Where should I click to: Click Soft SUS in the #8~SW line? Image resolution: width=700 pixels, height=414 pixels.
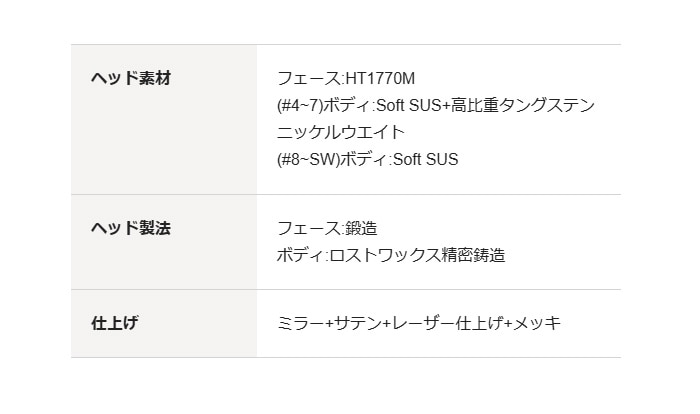point(424,159)
